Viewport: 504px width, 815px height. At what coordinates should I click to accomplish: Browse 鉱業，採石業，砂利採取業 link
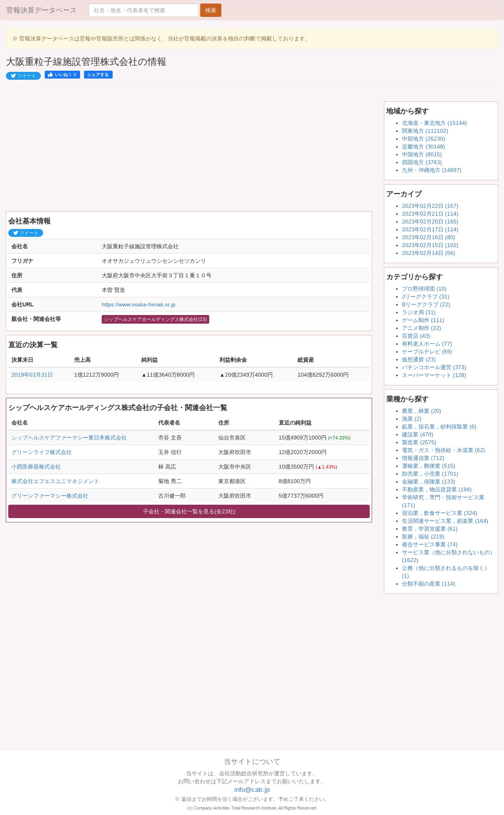(x=439, y=427)
